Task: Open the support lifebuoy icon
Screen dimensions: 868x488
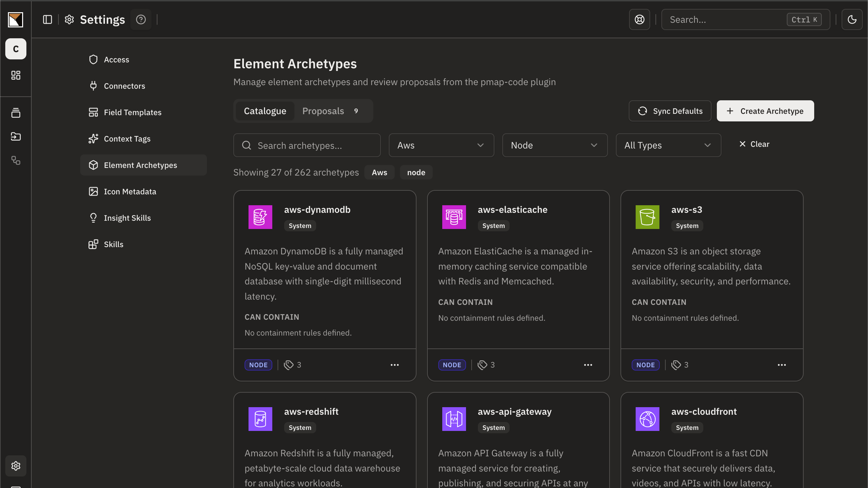Action: click(639, 19)
